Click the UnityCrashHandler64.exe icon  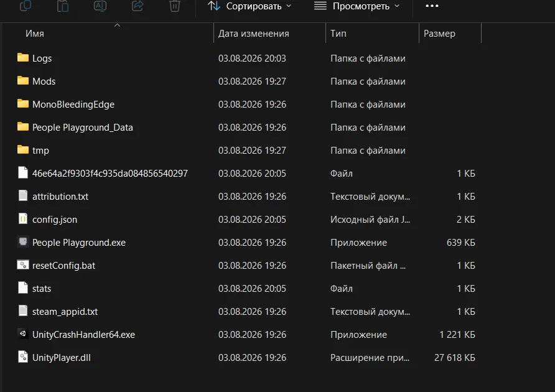pyautogui.click(x=23, y=334)
